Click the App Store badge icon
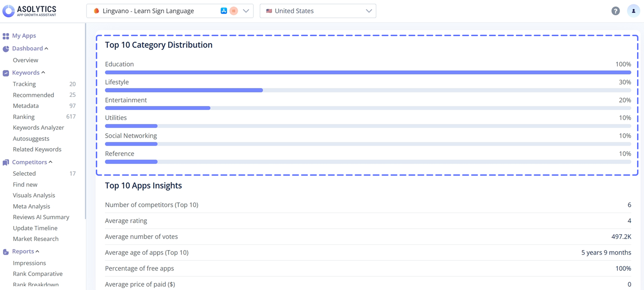The image size is (644, 290). tap(224, 11)
